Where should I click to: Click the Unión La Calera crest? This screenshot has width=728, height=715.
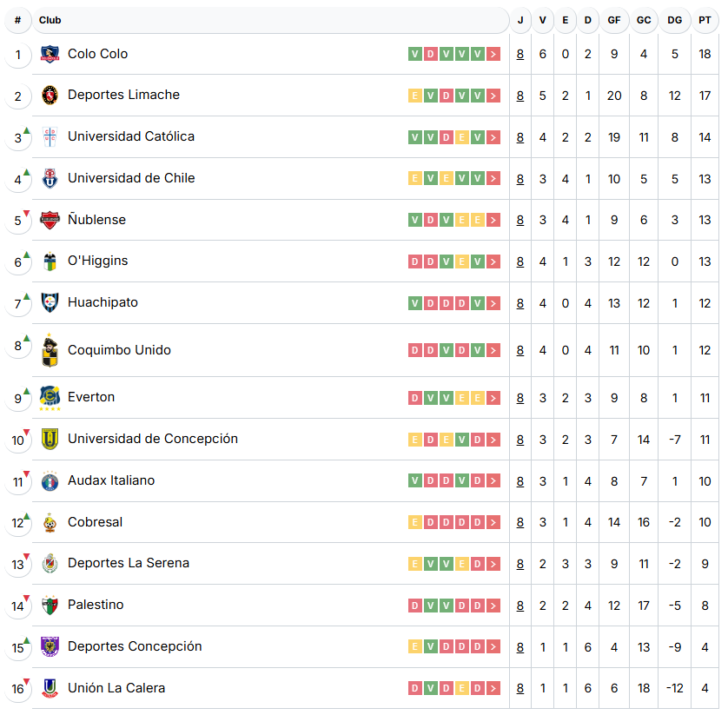[50, 688]
